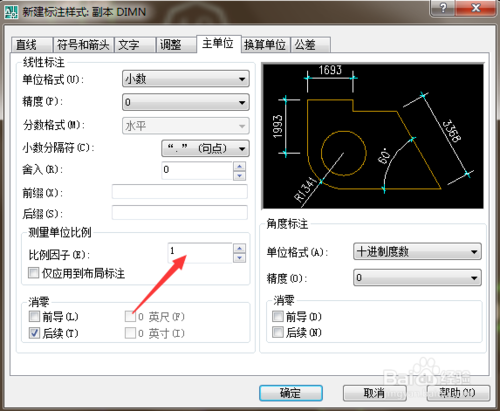This screenshot has height=411, width=500.
Task: Decrease 比例因子 with down spinner
Action: [240, 258]
